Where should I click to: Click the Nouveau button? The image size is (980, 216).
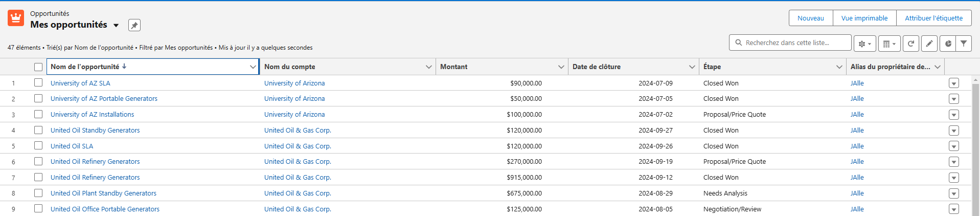(810, 18)
